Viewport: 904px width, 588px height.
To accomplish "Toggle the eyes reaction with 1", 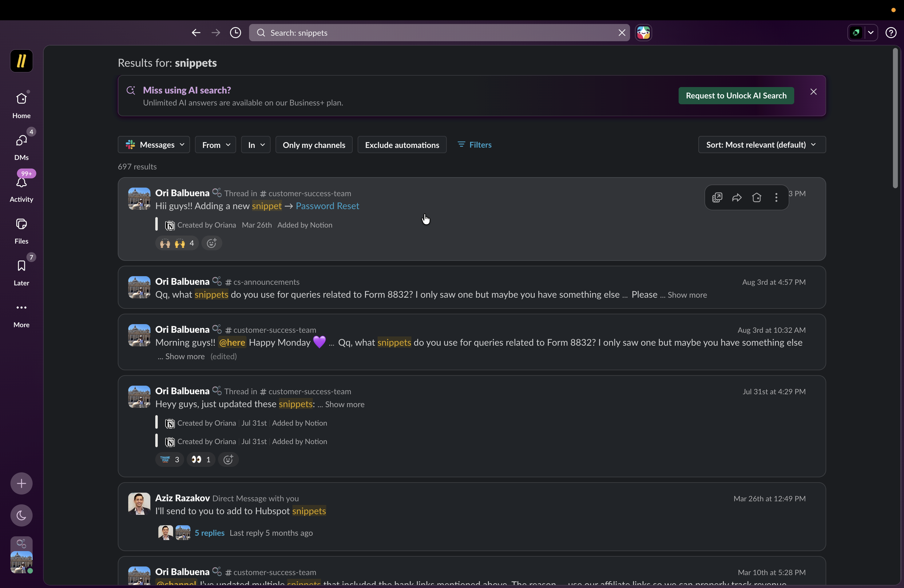I will pos(201,460).
